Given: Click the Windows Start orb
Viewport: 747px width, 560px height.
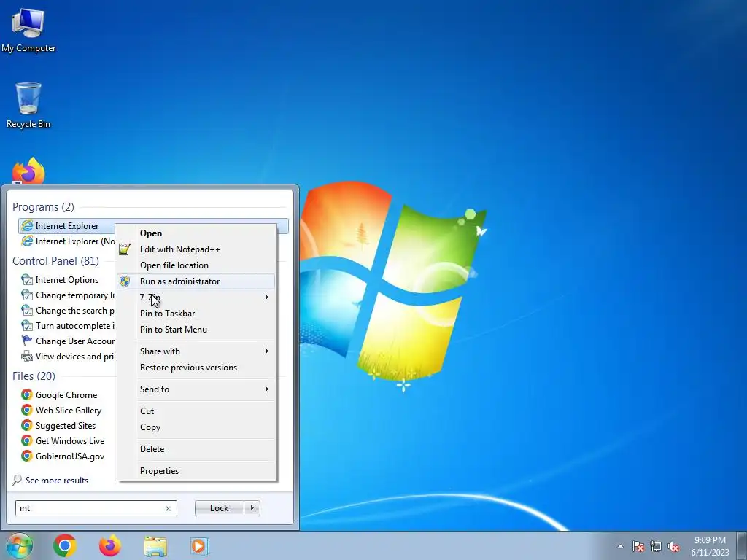Looking at the screenshot, I should point(20,545).
